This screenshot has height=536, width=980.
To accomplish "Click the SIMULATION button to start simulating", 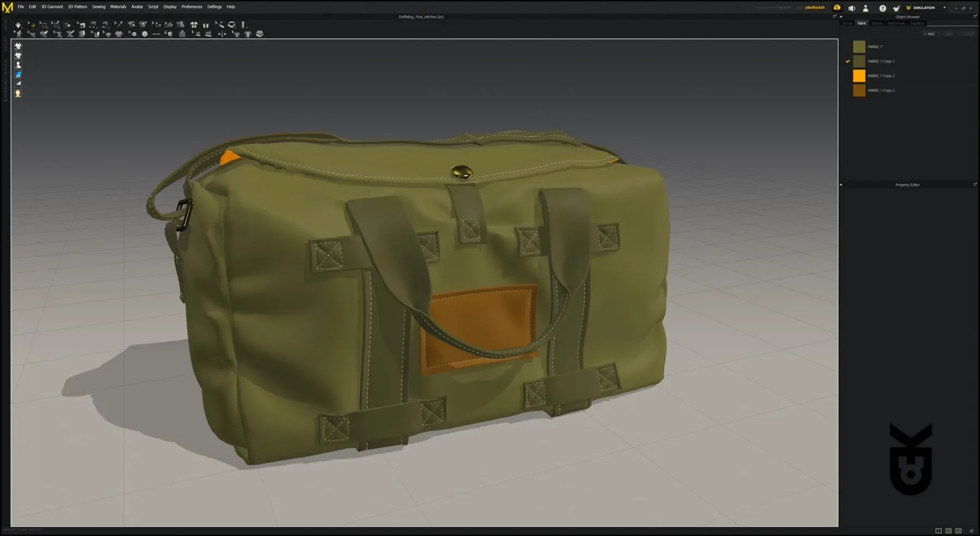I will point(924,8).
